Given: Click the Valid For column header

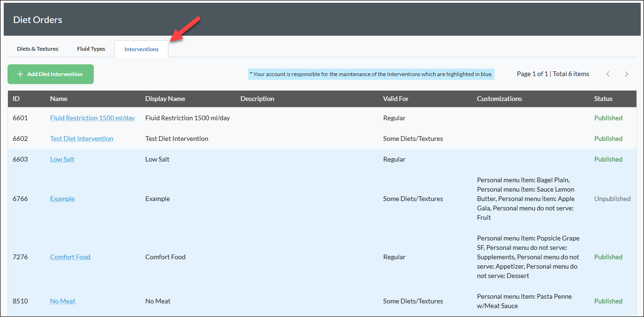Looking at the screenshot, I should click(396, 99).
